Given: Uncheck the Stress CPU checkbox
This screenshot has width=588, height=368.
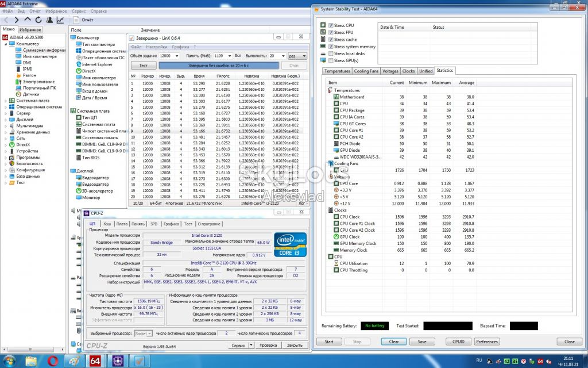Looking at the screenshot, I should tap(331, 25).
